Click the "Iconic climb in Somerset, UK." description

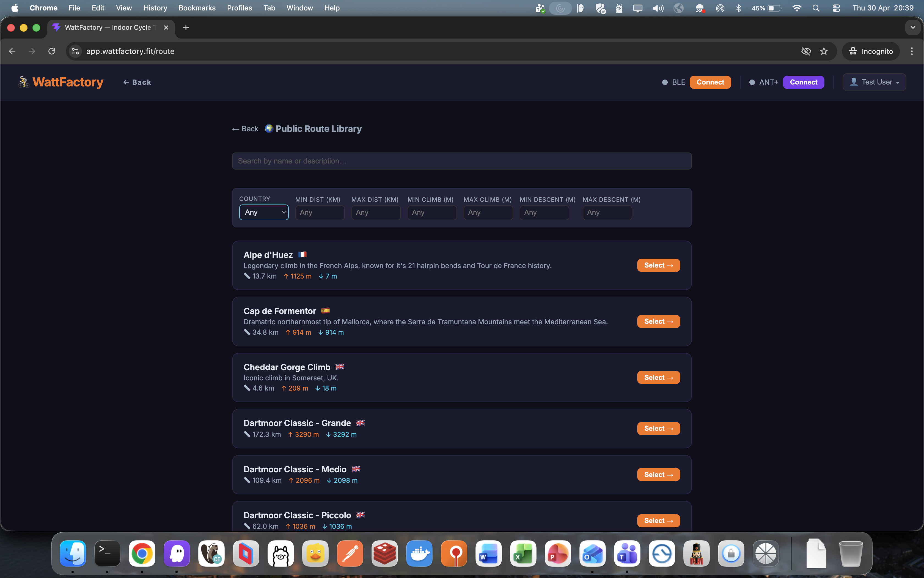tap(291, 378)
